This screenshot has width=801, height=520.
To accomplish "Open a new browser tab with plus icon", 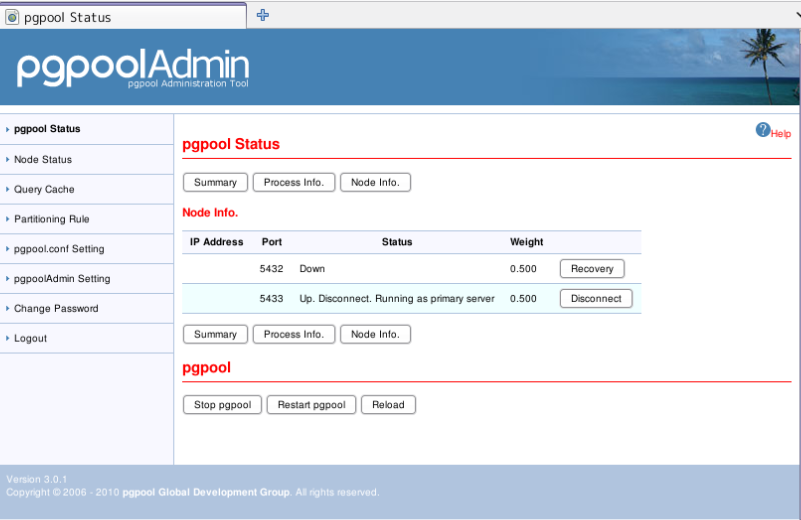I will pyautogui.click(x=263, y=15).
